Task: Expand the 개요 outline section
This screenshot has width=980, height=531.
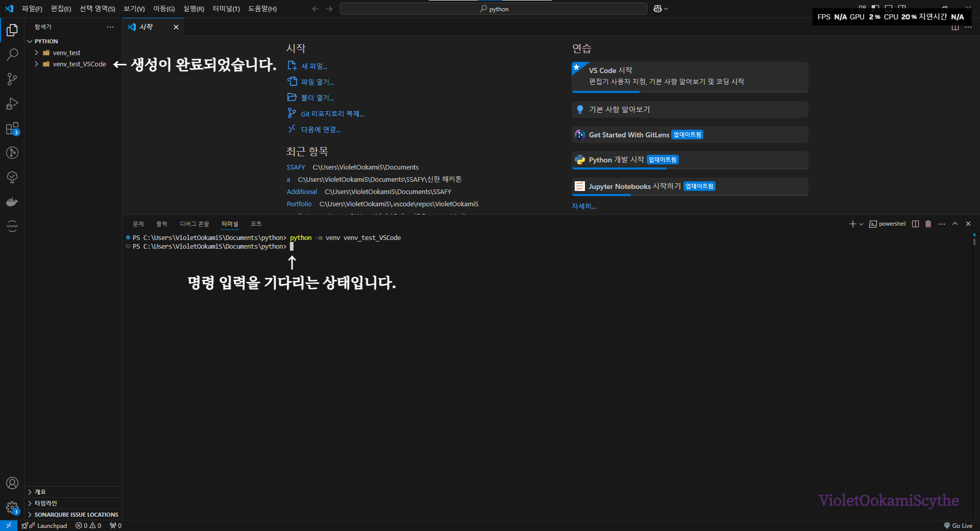Action: coord(73,492)
